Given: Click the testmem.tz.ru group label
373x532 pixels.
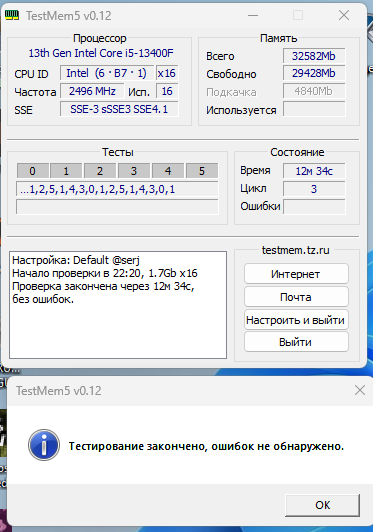Looking at the screenshot, I should pyautogui.click(x=296, y=250).
